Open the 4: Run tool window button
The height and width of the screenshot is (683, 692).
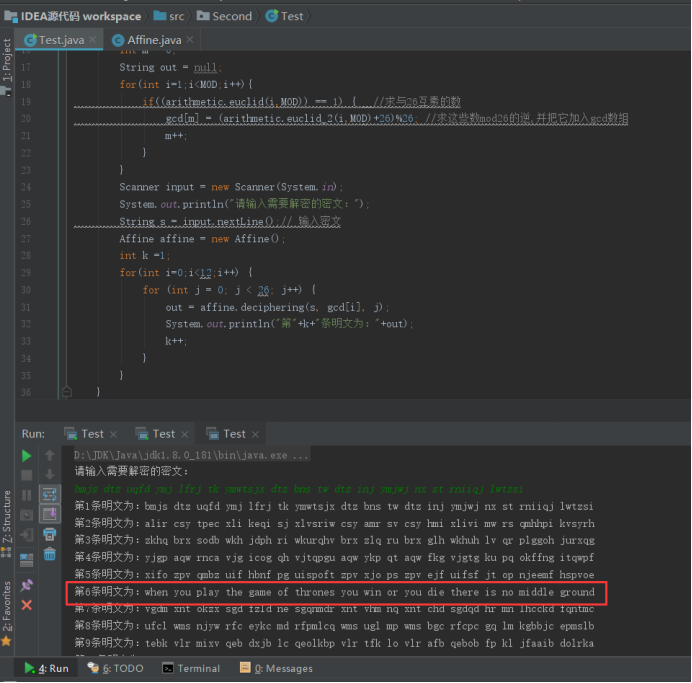[47, 668]
